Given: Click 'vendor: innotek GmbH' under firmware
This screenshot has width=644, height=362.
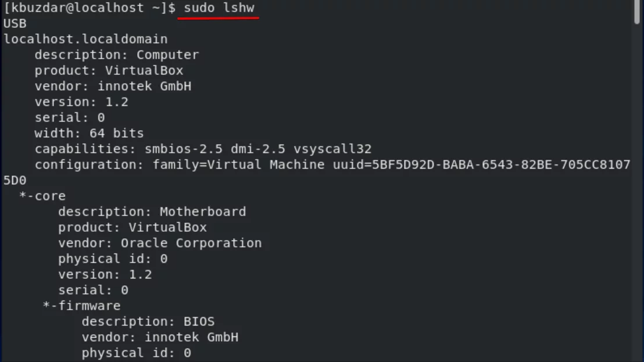Looking at the screenshot, I should point(160,338).
